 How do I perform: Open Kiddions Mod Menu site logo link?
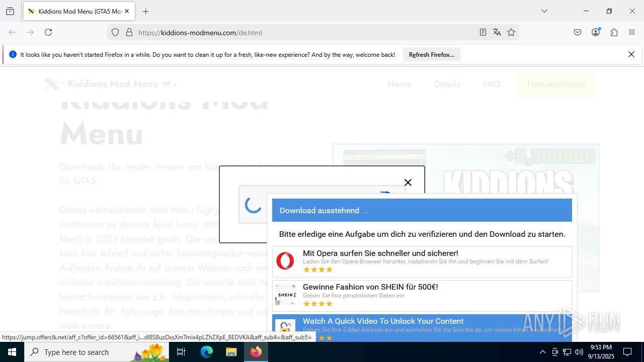(x=101, y=84)
